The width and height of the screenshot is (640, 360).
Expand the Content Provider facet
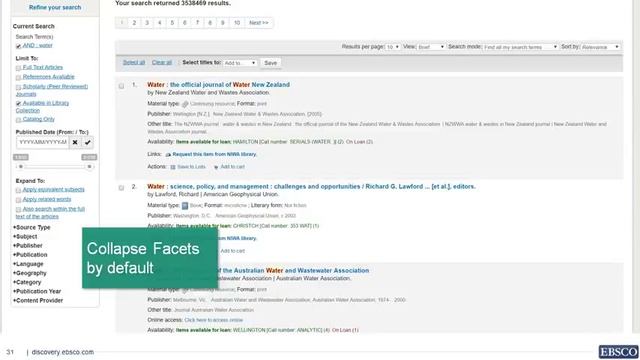[38, 300]
